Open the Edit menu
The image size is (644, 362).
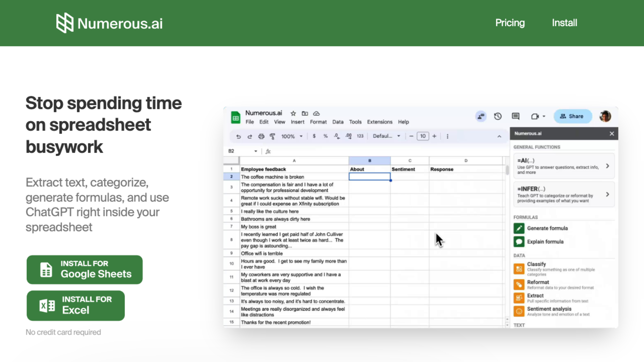click(x=264, y=122)
